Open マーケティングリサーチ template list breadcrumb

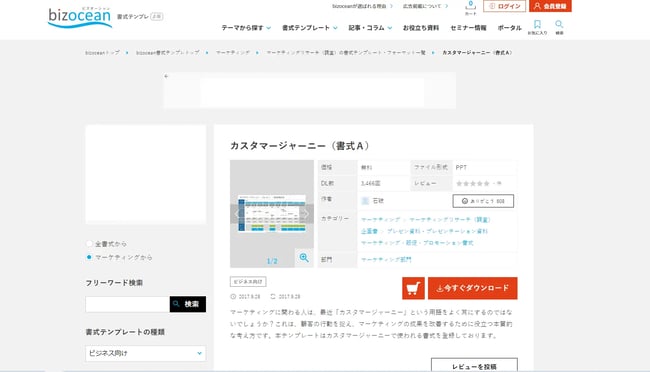coord(346,53)
